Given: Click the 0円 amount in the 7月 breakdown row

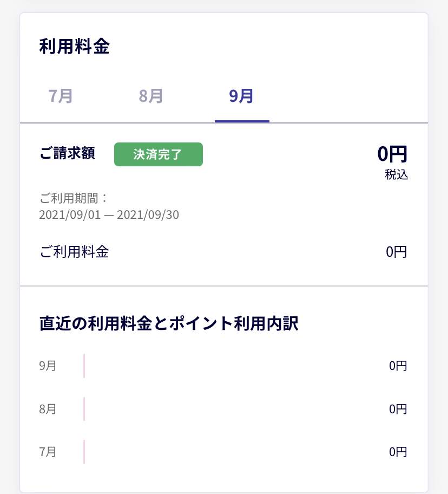Looking at the screenshot, I should (x=398, y=452).
